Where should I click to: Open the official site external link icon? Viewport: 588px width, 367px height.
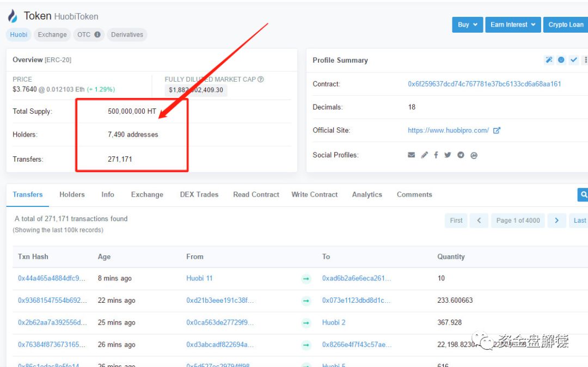[x=497, y=131]
